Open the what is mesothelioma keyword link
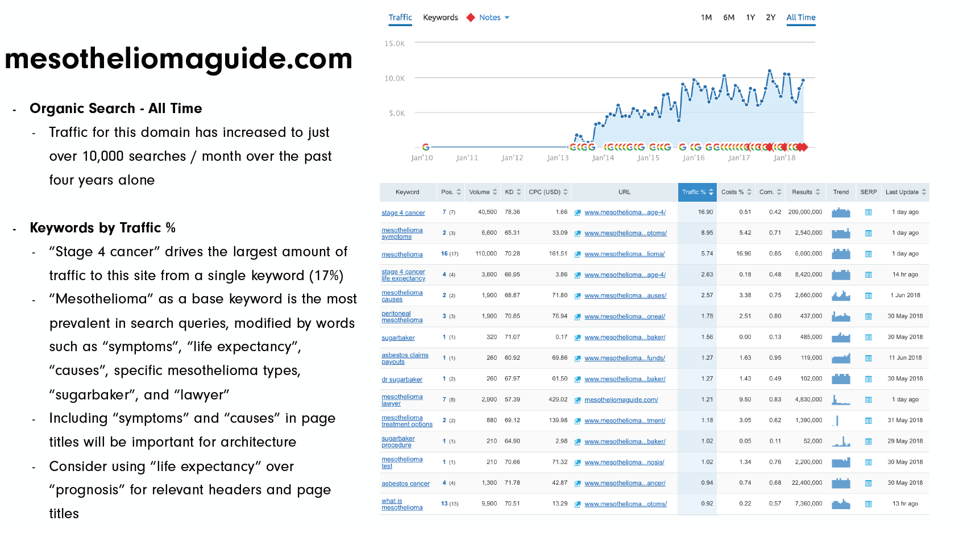The height and width of the screenshot is (533, 980). (402, 505)
